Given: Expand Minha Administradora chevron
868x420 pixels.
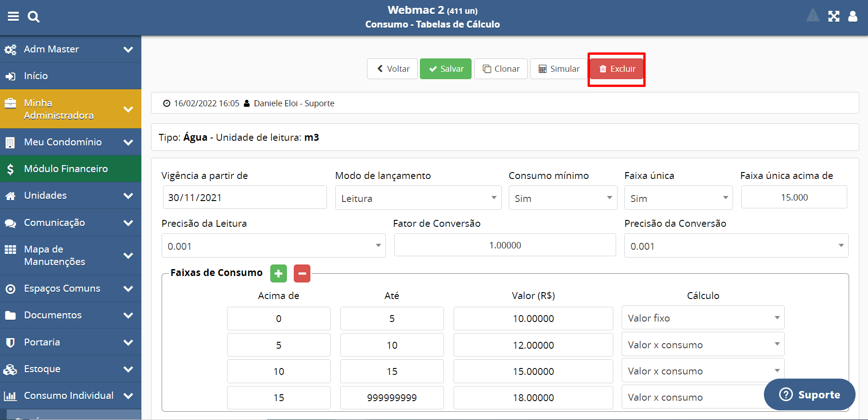Looking at the screenshot, I should click(x=128, y=109).
